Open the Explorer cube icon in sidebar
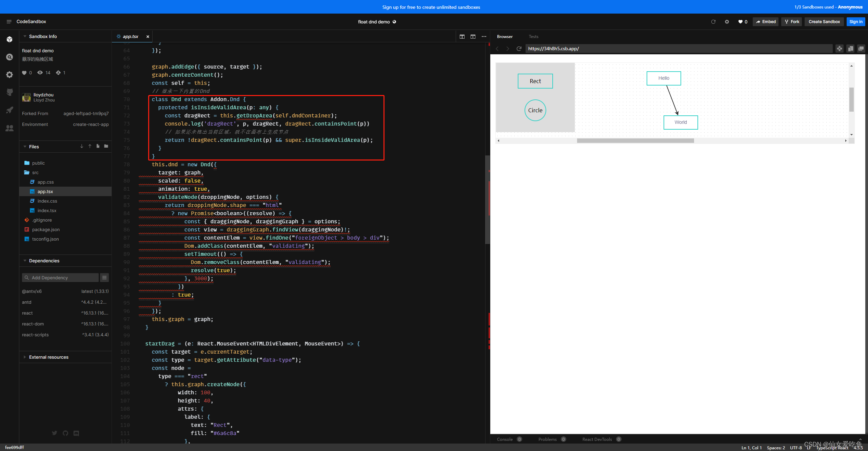The image size is (868, 451). pyautogui.click(x=9, y=39)
